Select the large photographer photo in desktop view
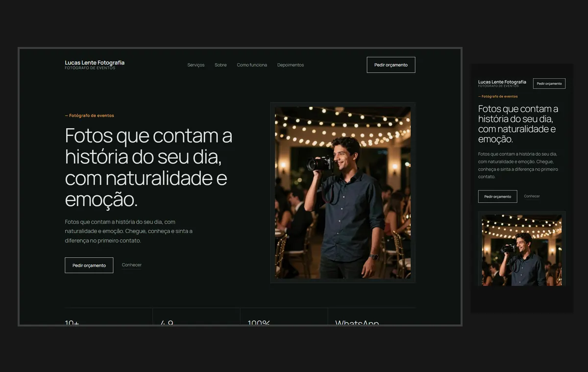 [x=343, y=193]
